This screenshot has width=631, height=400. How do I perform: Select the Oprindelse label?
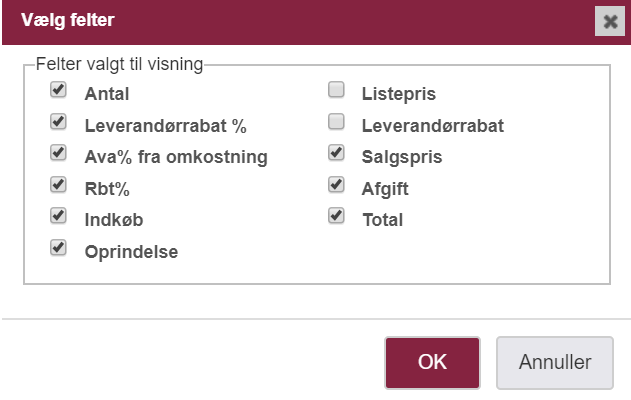tap(131, 252)
